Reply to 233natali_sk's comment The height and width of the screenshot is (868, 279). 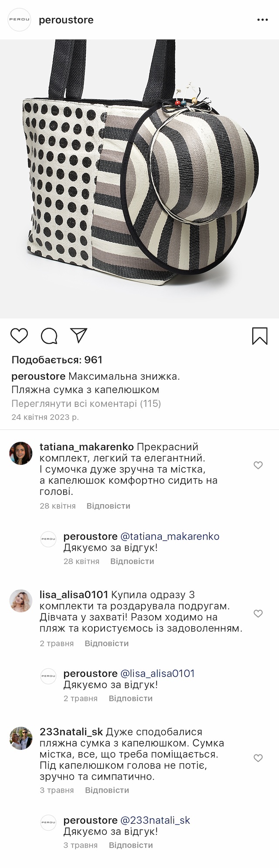point(107,790)
